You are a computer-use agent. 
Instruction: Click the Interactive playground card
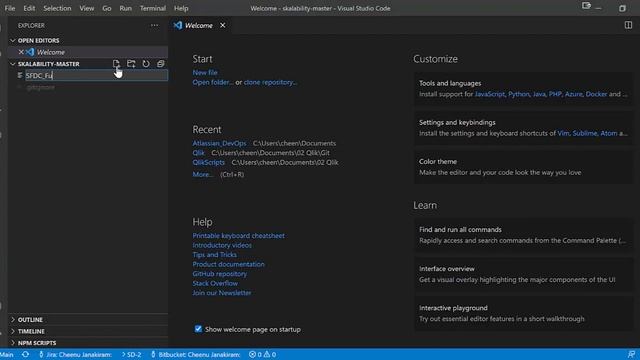523,313
